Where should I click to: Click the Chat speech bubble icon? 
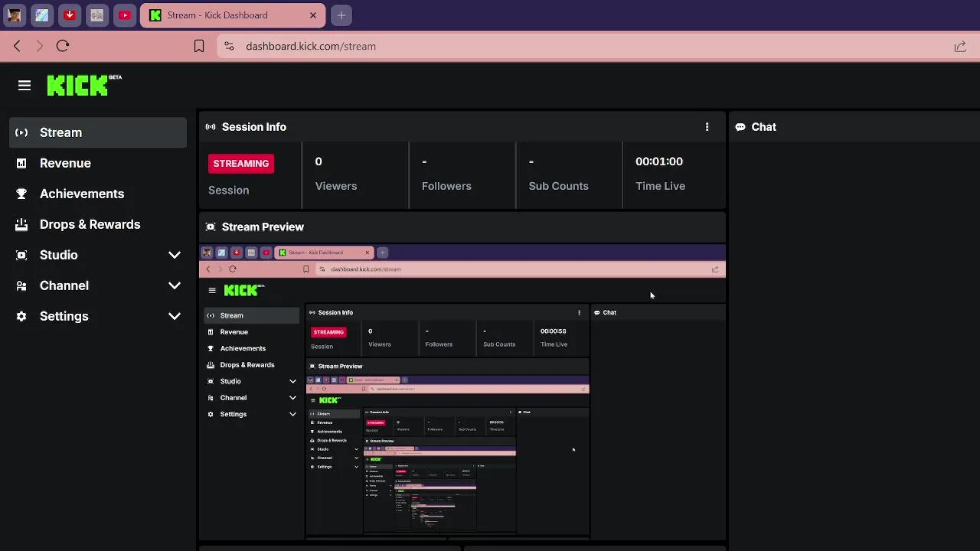click(x=740, y=127)
